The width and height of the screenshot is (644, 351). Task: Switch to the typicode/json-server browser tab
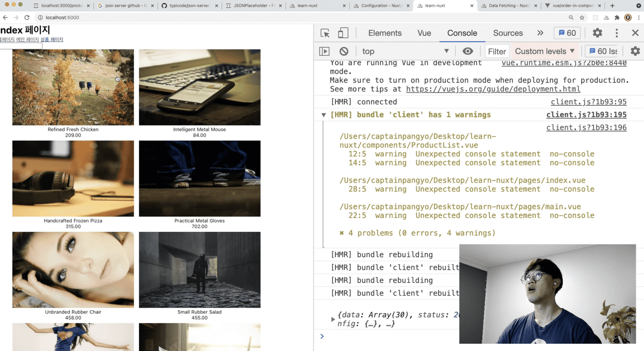[x=189, y=6]
